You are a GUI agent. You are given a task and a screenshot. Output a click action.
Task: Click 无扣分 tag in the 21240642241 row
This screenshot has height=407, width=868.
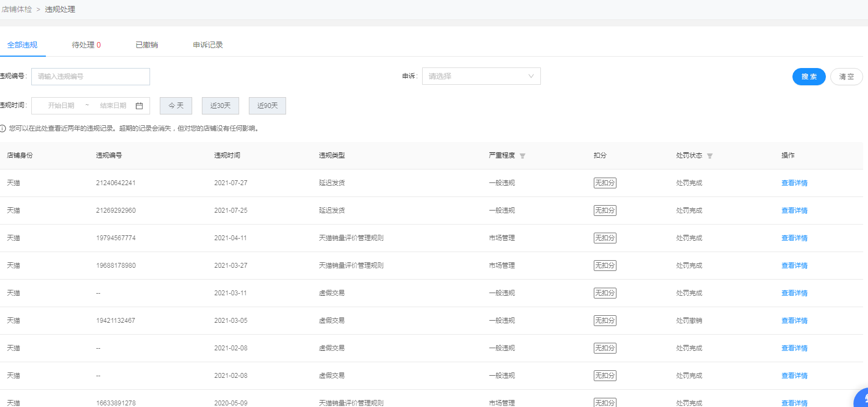pos(605,183)
